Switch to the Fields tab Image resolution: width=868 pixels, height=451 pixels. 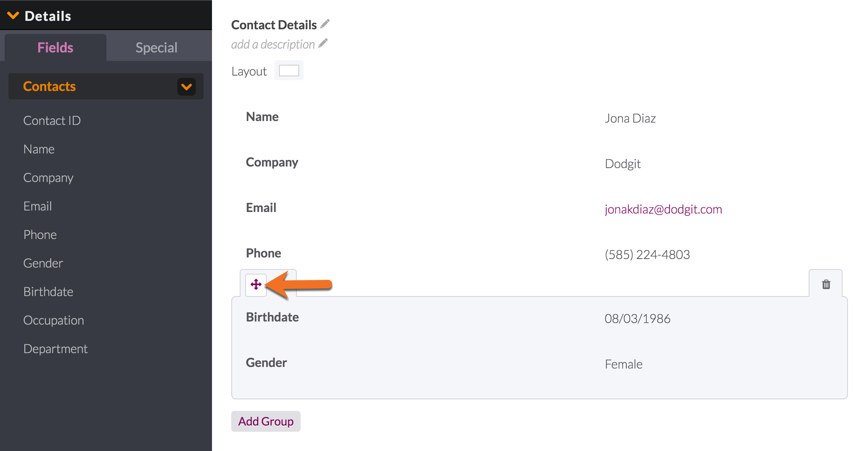coord(56,47)
